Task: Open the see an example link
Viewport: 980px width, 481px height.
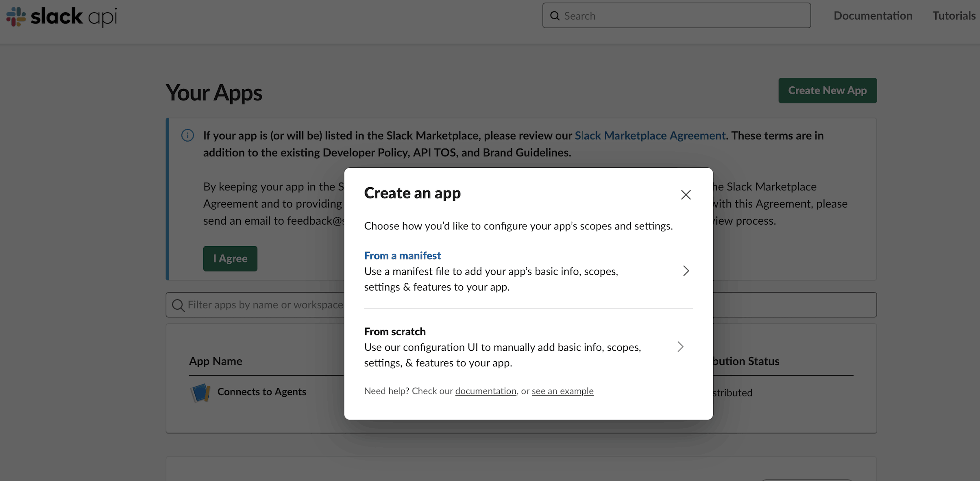Action: point(562,391)
